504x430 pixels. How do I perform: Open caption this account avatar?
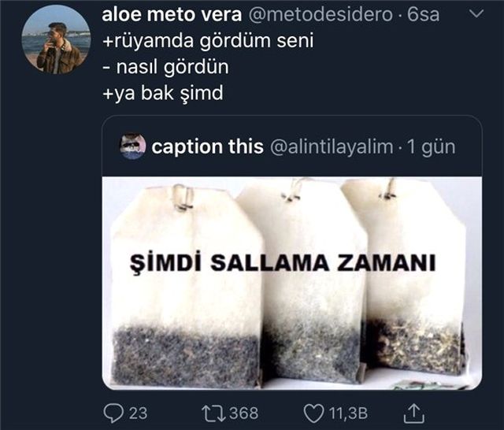tap(133, 146)
